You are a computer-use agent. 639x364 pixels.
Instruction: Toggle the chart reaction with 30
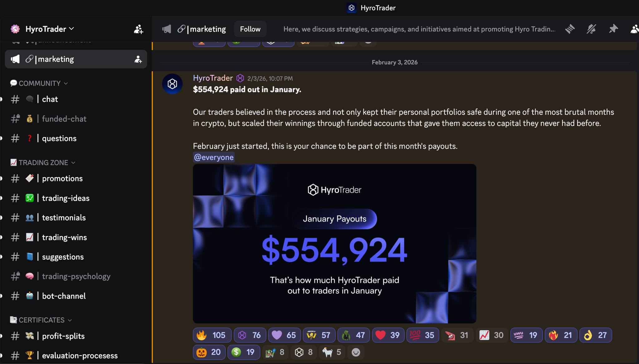[492, 335]
